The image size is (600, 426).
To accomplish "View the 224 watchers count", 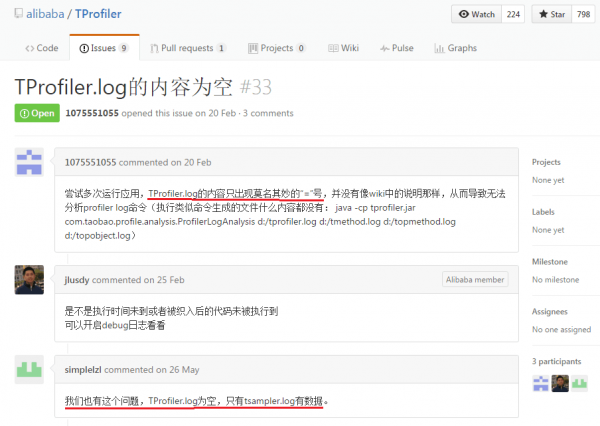I will [513, 14].
